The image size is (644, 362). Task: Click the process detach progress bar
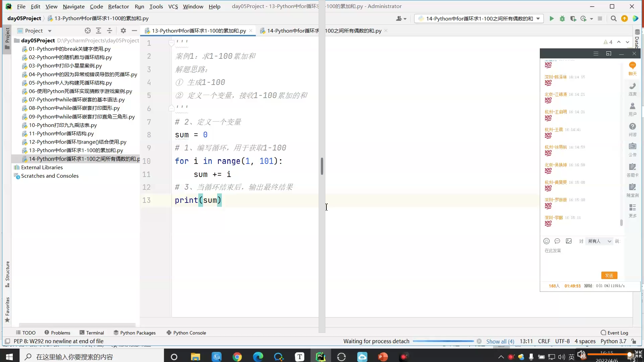tap(443, 341)
